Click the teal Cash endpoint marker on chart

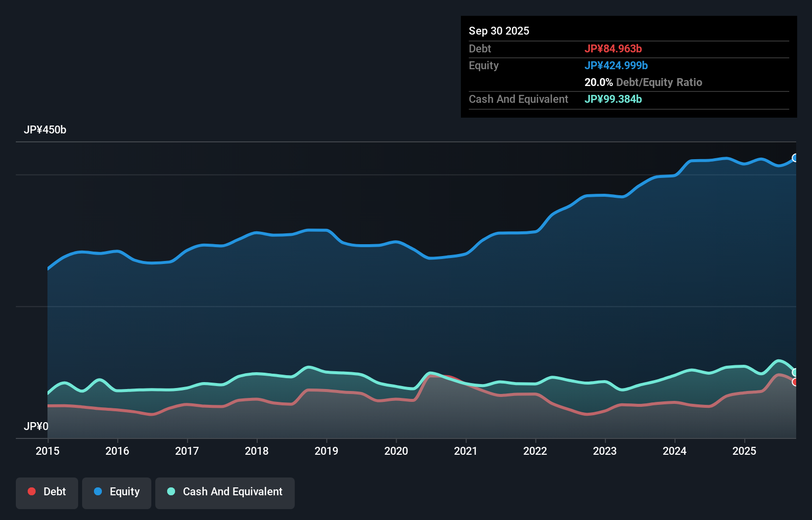tap(795, 372)
